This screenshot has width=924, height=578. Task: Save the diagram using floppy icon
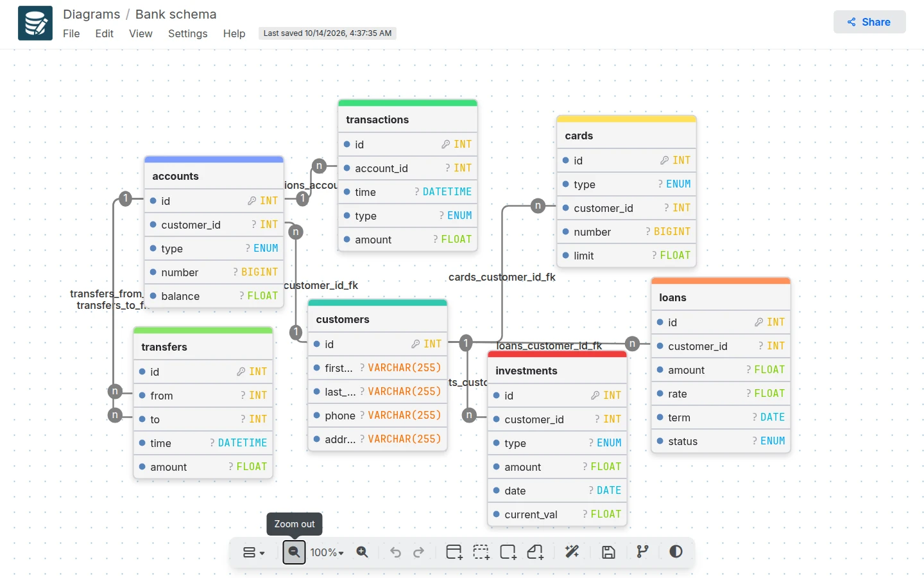pos(608,552)
